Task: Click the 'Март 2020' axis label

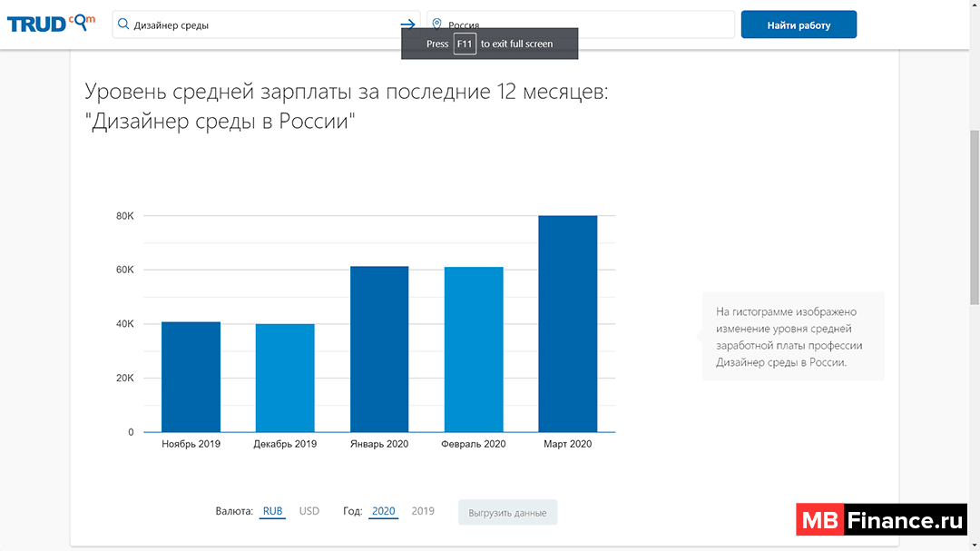Action: (x=567, y=444)
